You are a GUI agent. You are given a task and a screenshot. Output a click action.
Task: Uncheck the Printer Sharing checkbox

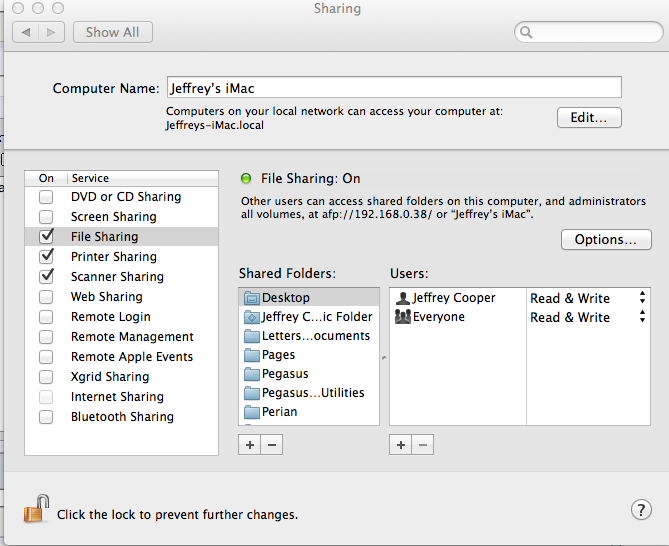[46, 256]
